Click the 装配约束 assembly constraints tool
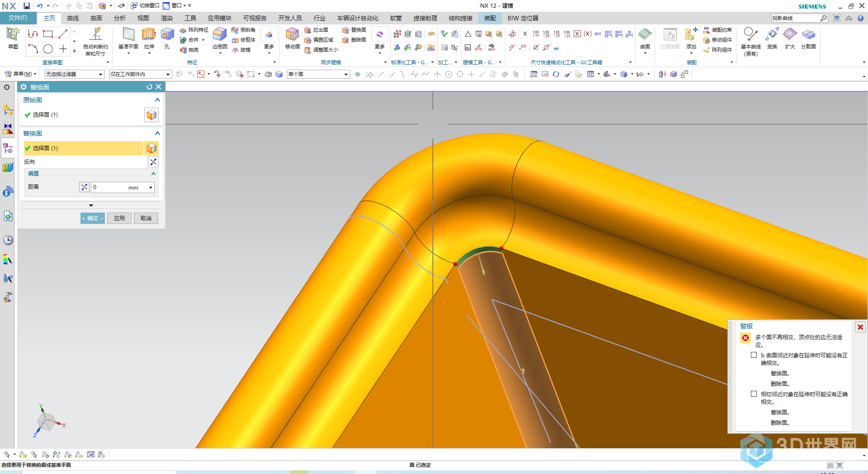This screenshot has width=868, height=474. 717,30
